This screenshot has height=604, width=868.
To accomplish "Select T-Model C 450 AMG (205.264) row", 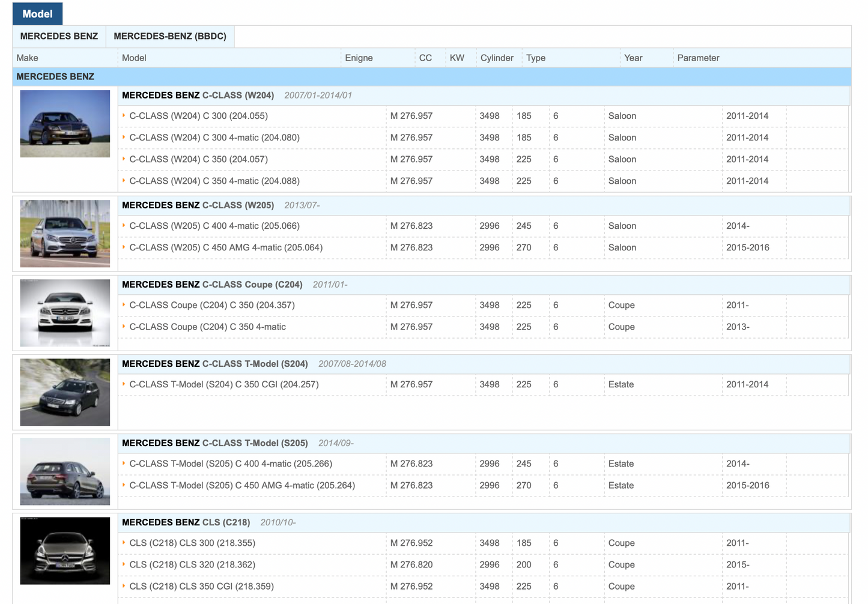I will (484, 485).
